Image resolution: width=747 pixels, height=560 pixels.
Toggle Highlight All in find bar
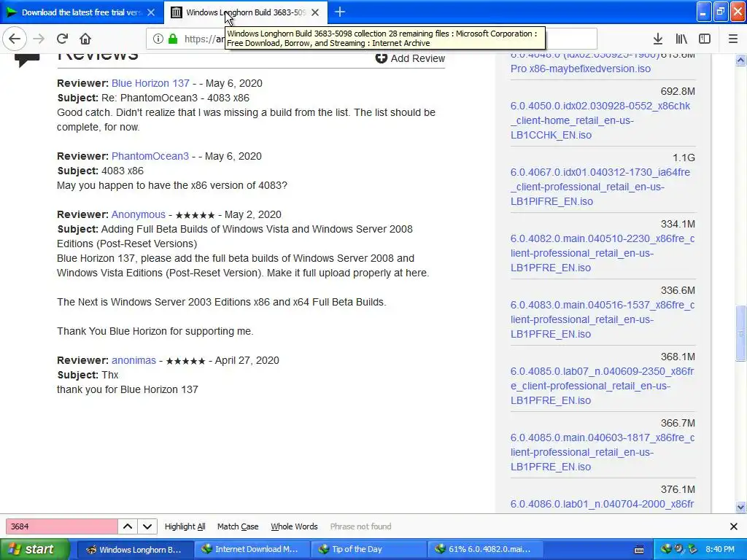pos(185,526)
